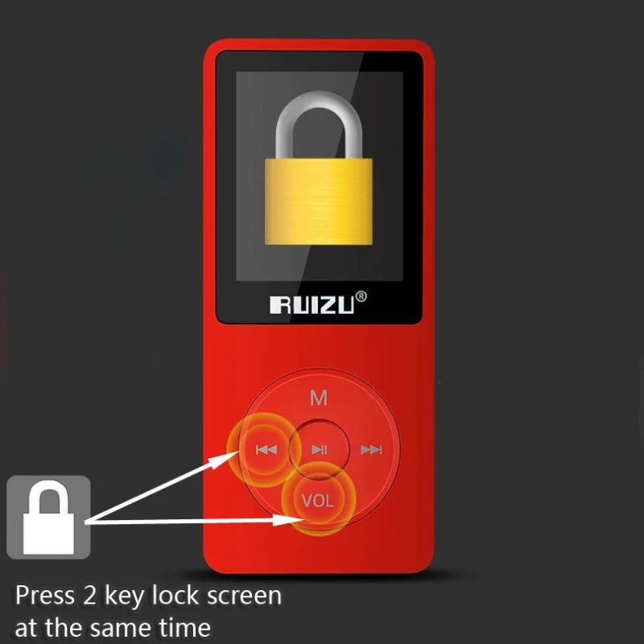This screenshot has height=644, width=644.
Task: Skip forward with the next track button
Action: (x=371, y=450)
